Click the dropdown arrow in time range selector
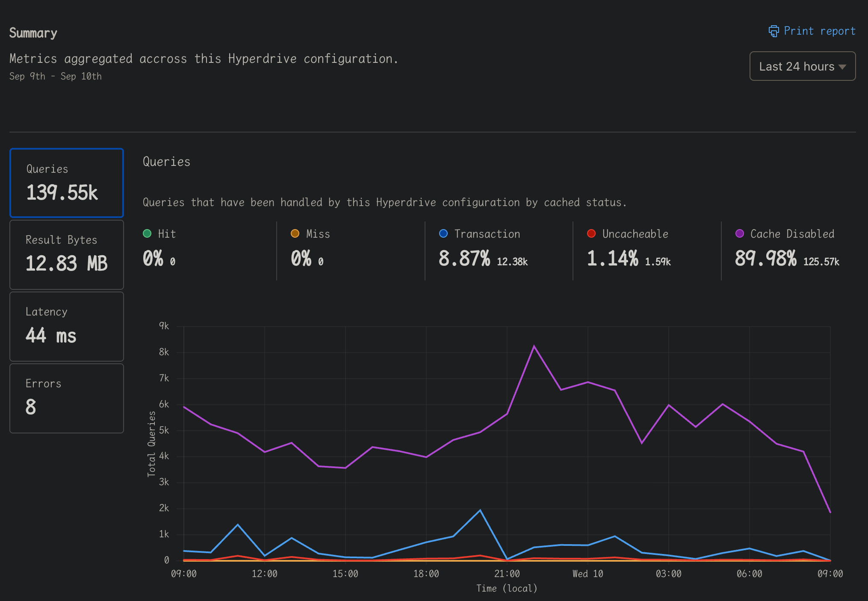This screenshot has height=601, width=868. pyautogui.click(x=842, y=67)
